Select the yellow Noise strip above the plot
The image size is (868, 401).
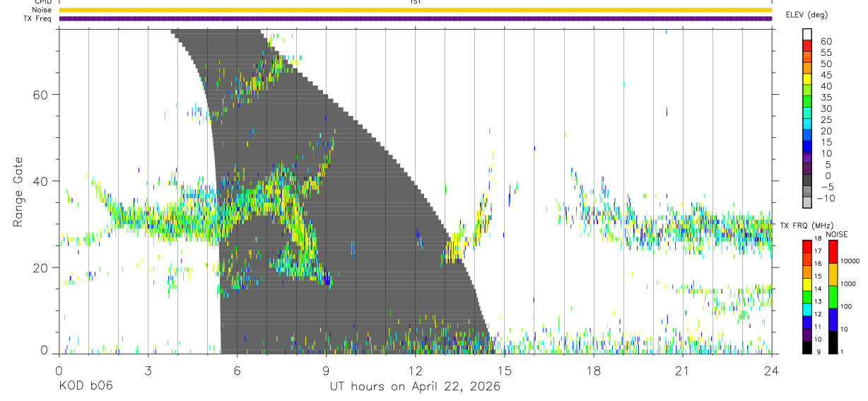point(415,10)
